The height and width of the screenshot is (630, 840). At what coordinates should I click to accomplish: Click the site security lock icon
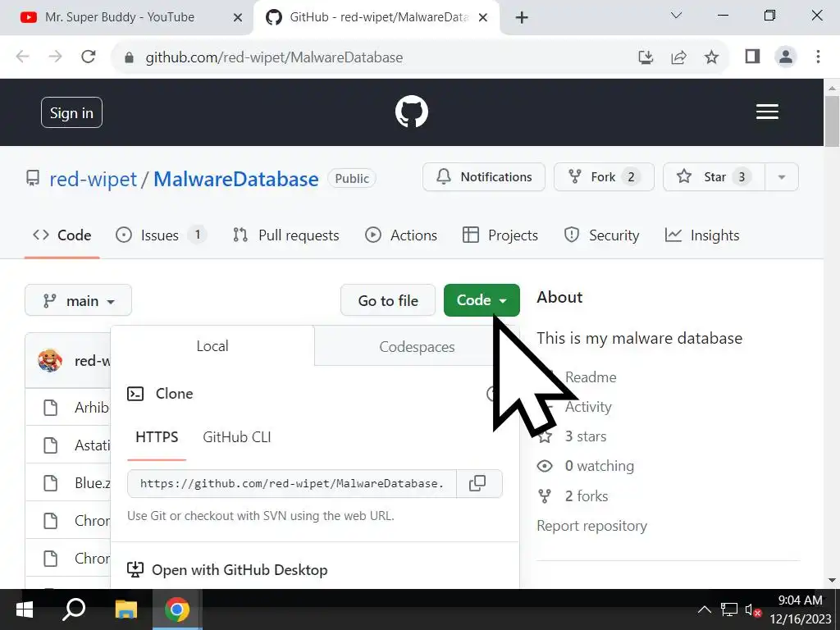(x=129, y=57)
